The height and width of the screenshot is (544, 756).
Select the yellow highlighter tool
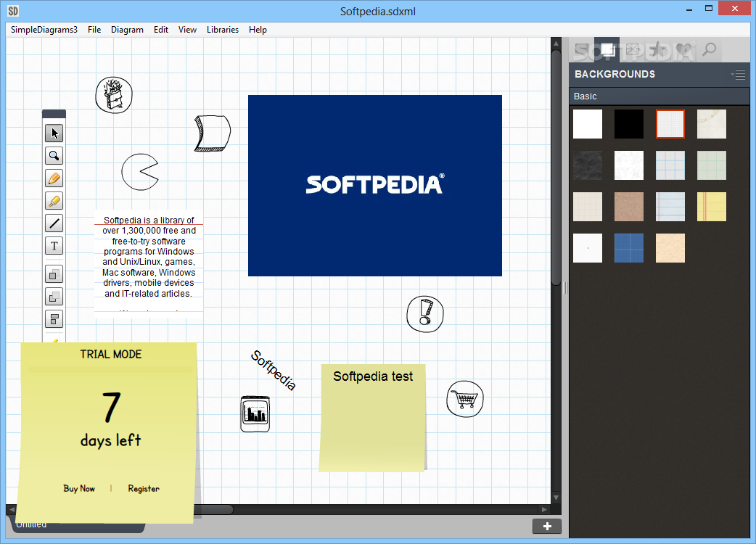pyautogui.click(x=54, y=200)
